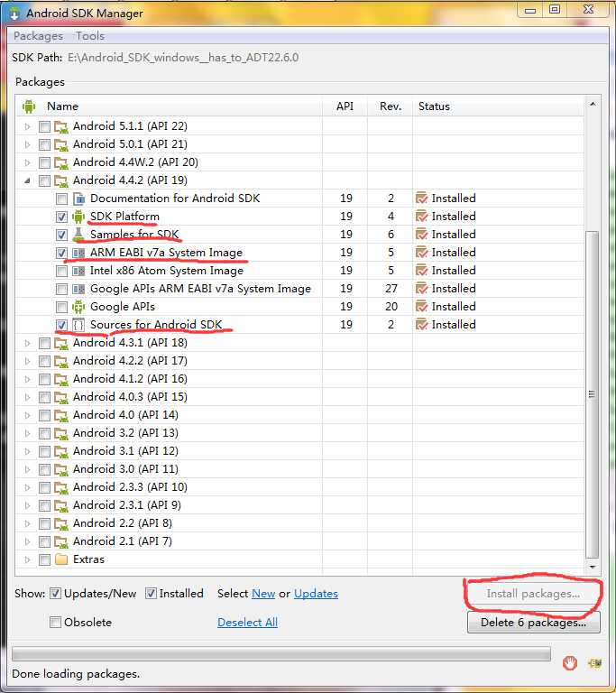Click installed status icon for Google APIs row
The image size is (616, 693).
pos(421,307)
